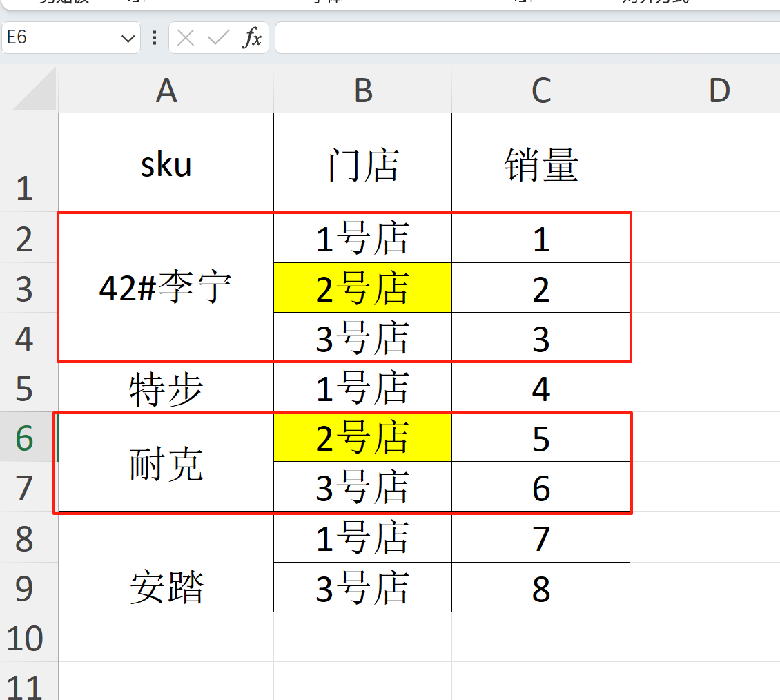Click empty cell D5

pyautogui.click(x=705, y=387)
